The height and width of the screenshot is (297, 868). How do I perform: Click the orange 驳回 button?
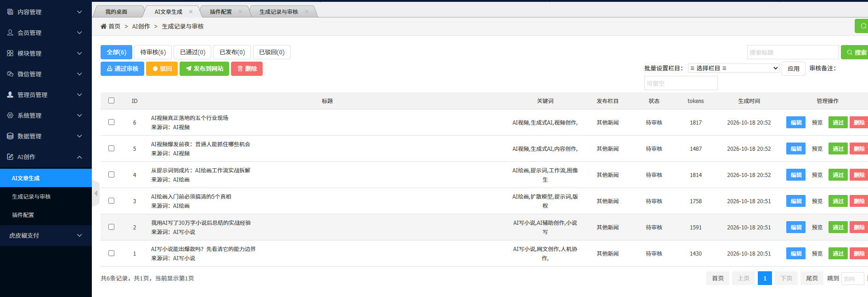tap(162, 69)
